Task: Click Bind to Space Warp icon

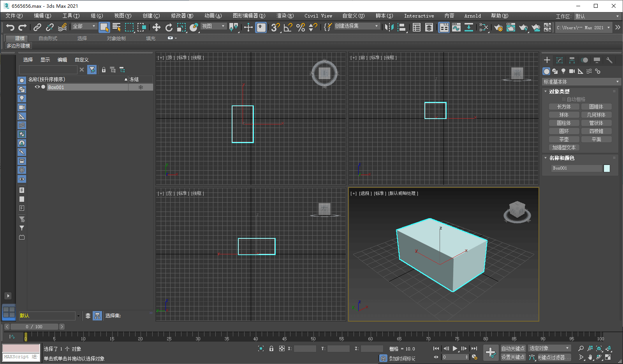Action: coord(62,27)
